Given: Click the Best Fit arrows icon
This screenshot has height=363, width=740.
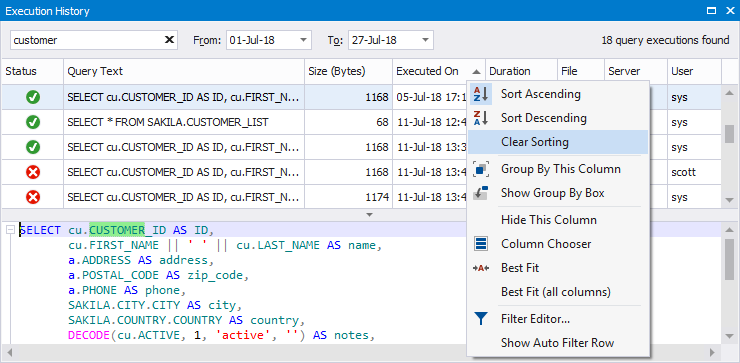Looking at the screenshot, I should tap(481, 268).
